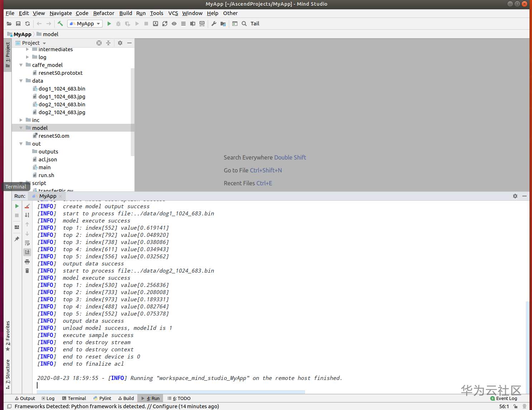Select resnet50.om in project tree
Image resolution: width=532 pixels, height=410 pixels.
pos(54,136)
